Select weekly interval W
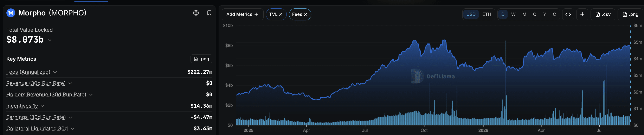 tap(513, 14)
